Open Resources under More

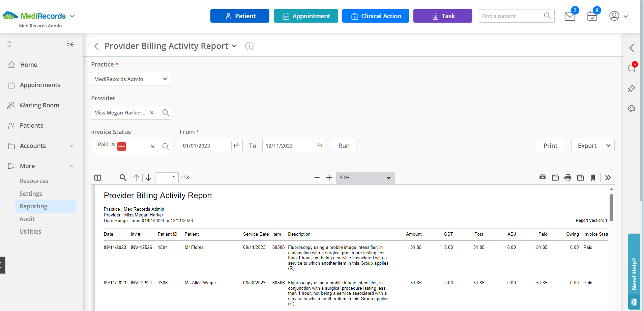click(34, 181)
